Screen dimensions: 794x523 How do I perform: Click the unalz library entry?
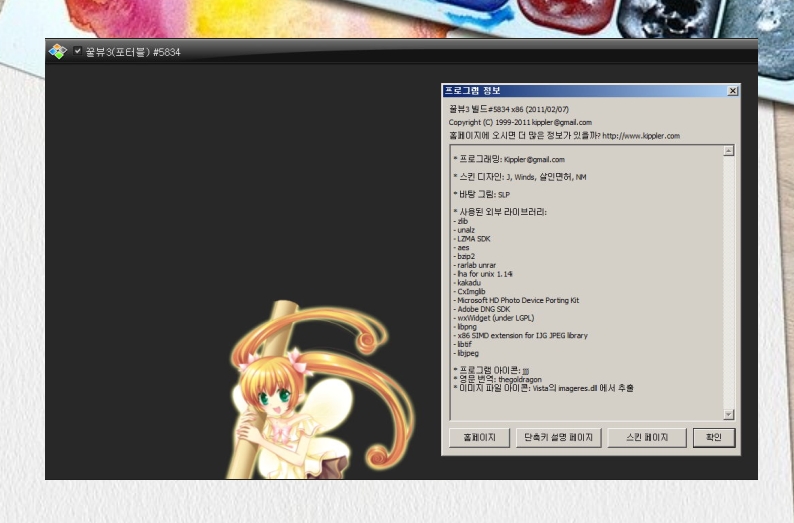coord(464,230)
